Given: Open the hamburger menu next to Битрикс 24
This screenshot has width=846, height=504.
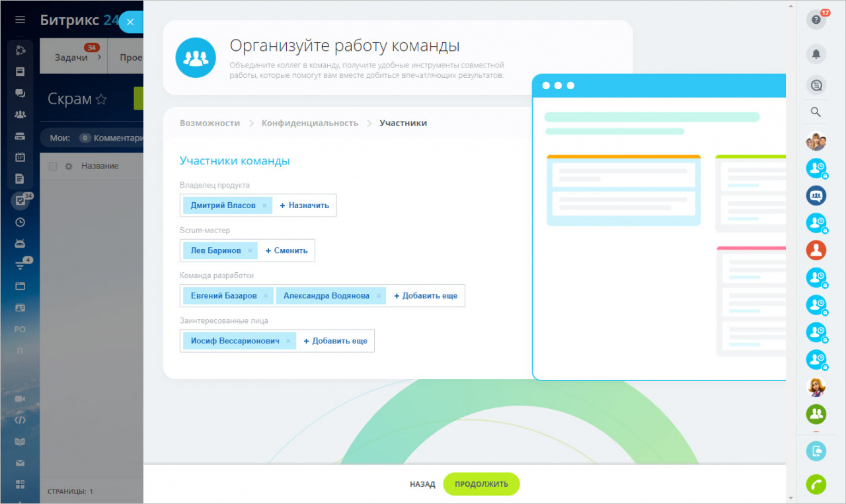Looking at the screenshot, I should pyautogui.click(x=20, y=20).
